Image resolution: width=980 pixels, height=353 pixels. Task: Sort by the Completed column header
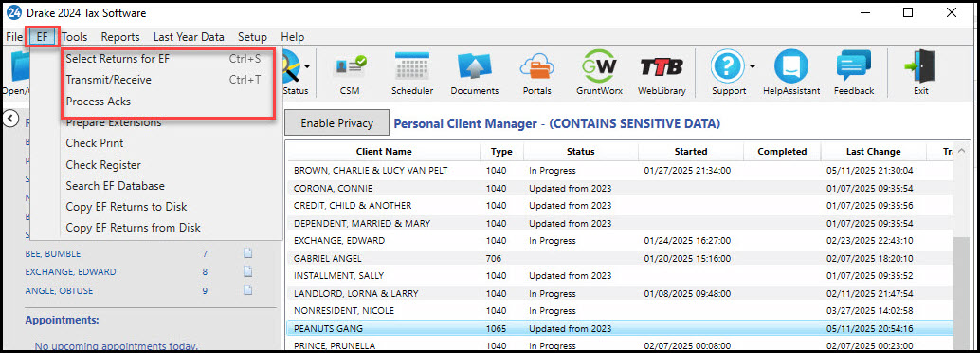click(782, 152)
